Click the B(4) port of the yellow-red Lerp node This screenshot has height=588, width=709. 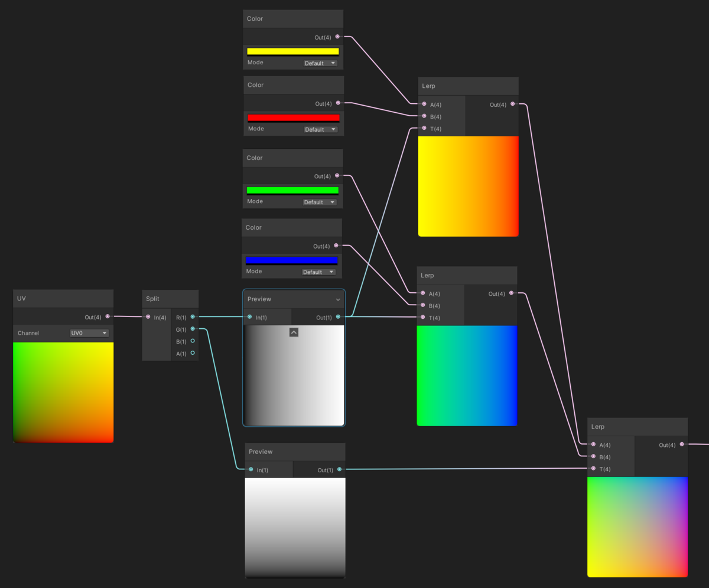coord(424,116)
